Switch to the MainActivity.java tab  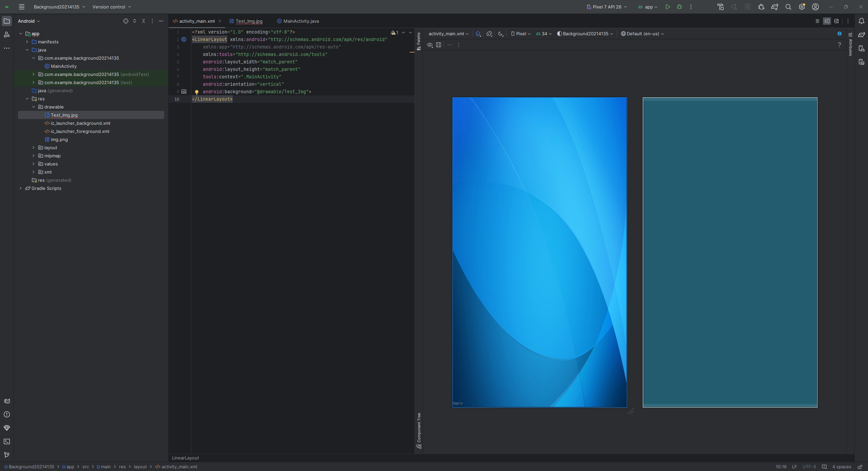pos(301,21)
